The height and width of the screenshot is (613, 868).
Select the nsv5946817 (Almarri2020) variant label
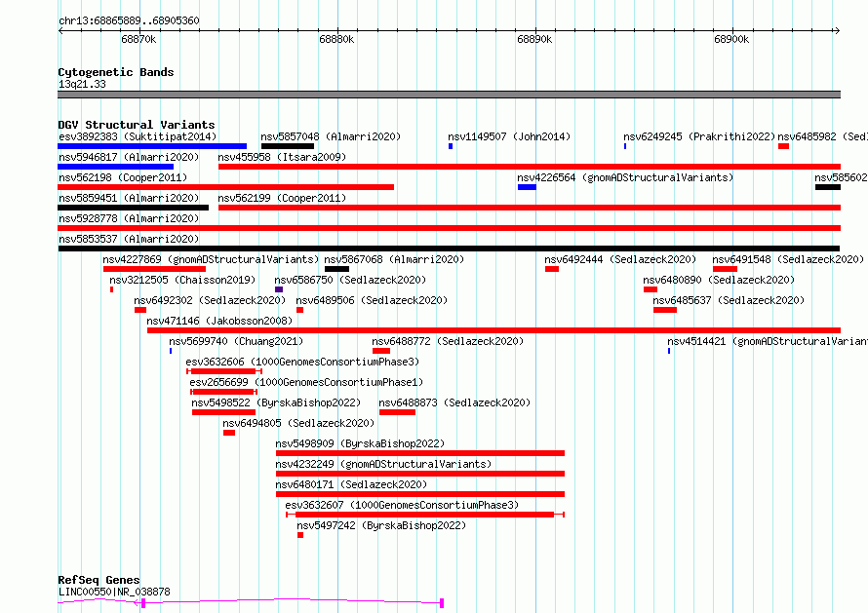tap(129, 157)
